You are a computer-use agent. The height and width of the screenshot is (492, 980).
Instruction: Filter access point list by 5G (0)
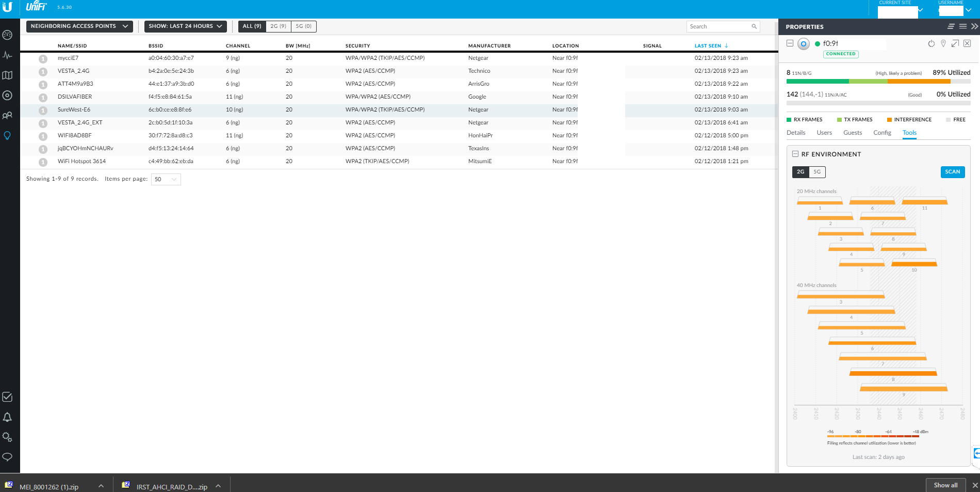[303, 26]
